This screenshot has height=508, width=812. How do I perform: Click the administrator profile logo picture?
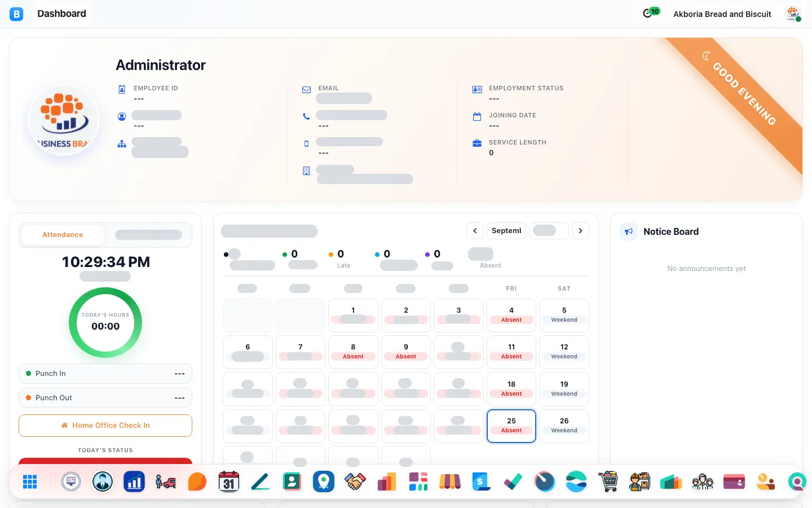point(64,120)
